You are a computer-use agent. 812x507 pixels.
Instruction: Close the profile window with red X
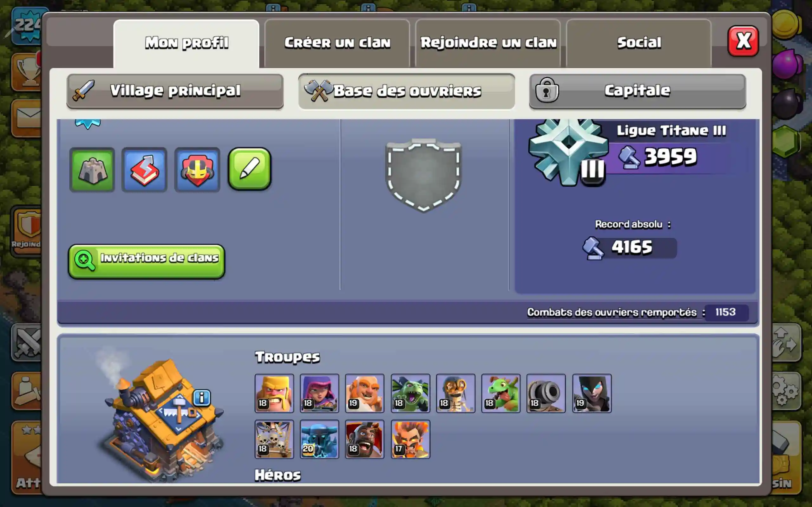[x=743, y=41]
